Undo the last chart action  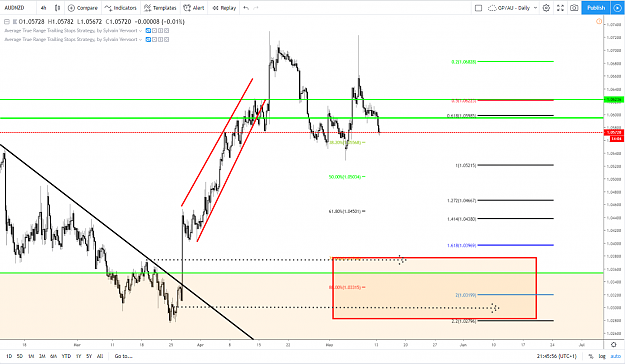tap(246, 8)
